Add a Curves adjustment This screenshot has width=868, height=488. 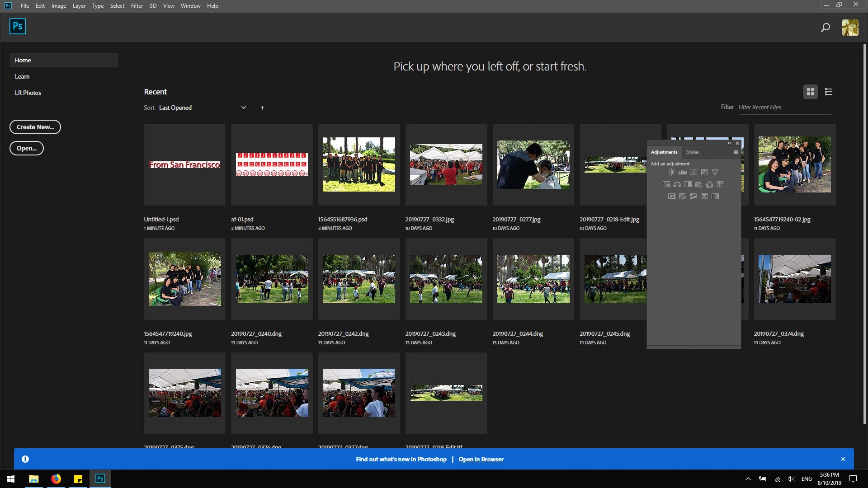693,172
